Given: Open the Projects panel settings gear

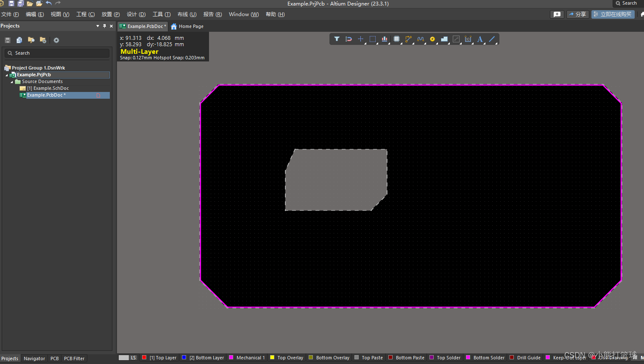Looking at the screenshot, I should coord(56,40).
